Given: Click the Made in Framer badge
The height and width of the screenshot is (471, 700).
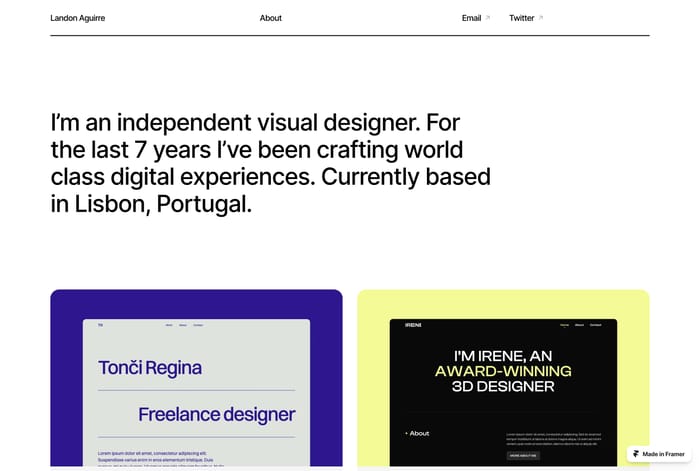Looking at the screenshot, I should point(659,454).
